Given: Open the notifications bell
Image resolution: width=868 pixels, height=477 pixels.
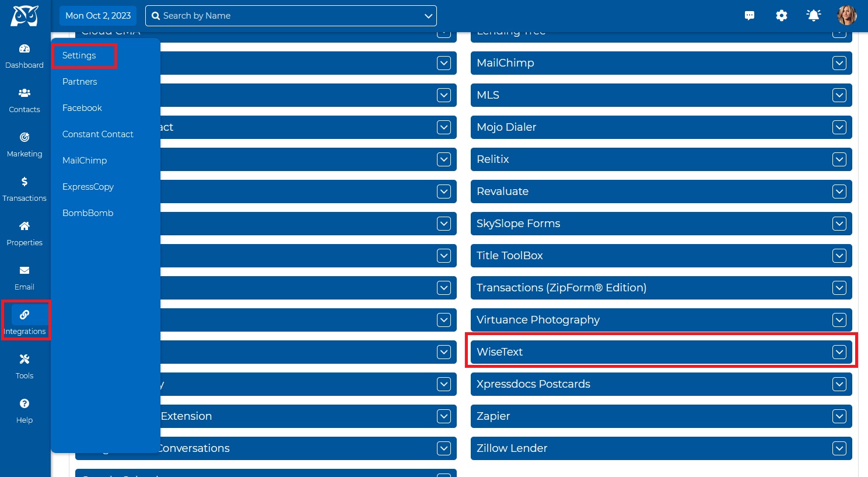Looking at the screenshot, I should point(814,16).
